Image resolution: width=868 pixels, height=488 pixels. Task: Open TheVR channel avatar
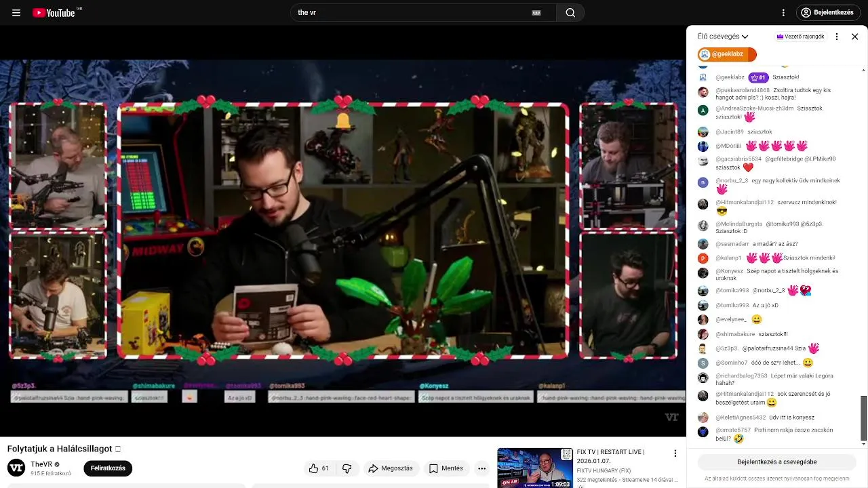[16, 468]
